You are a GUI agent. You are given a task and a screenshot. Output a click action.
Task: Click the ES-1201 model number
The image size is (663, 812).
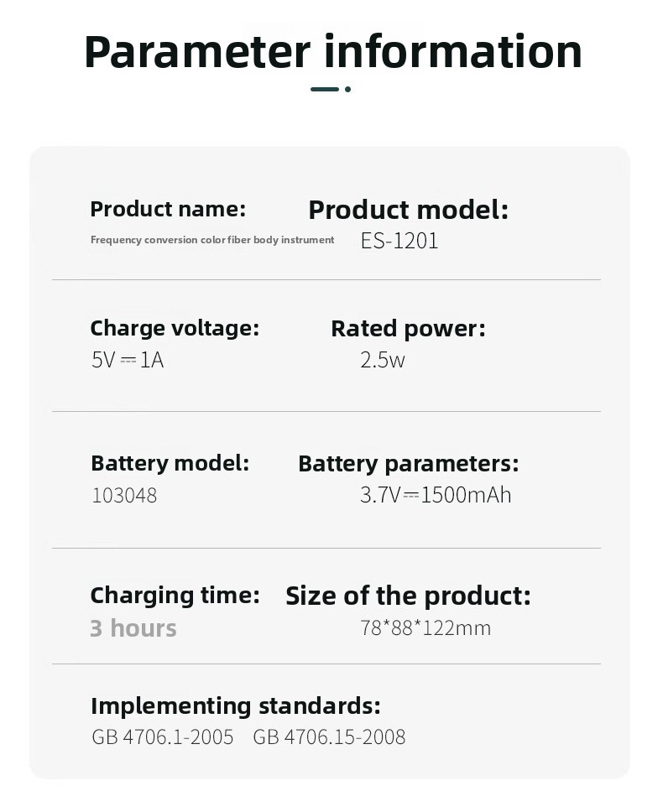(x=399, y=242)
